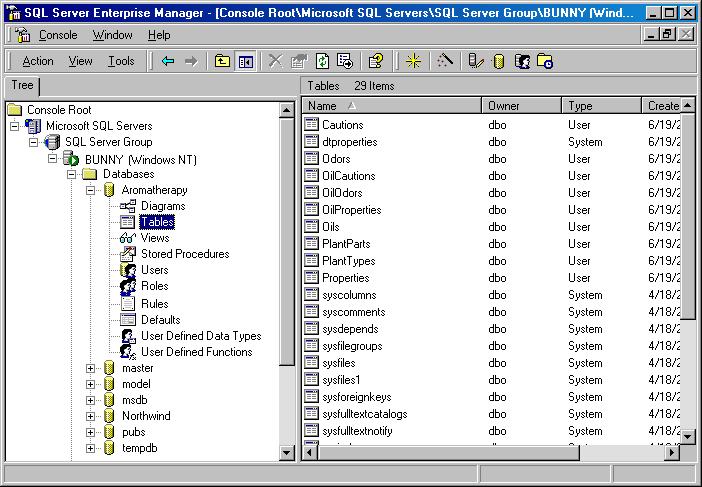702x487 pixels.
Task: Open the Action menu
Action: coord(38,61)
